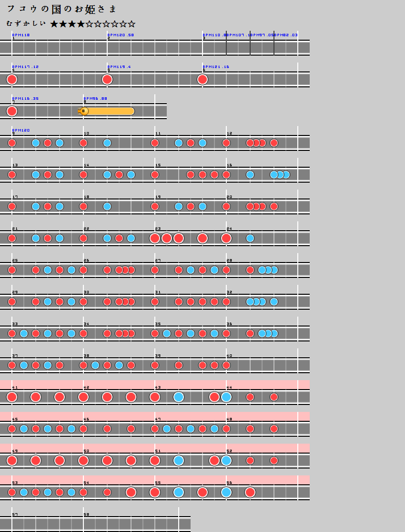Click the empty measure 57 lane
405x532 pixels.
(x=48, y=524)
